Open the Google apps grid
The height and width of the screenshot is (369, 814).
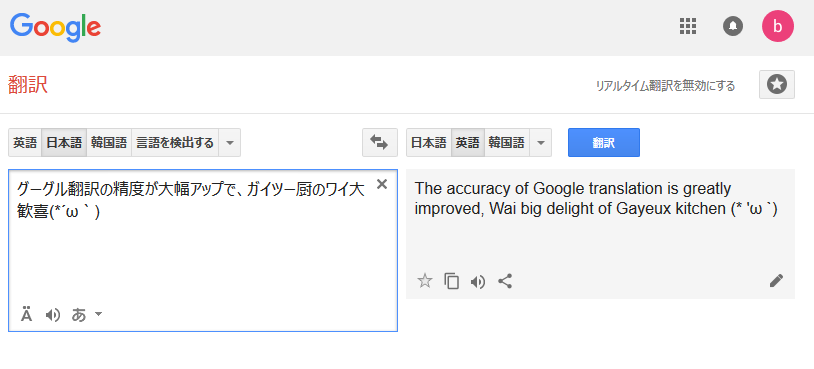coord(688,26)
